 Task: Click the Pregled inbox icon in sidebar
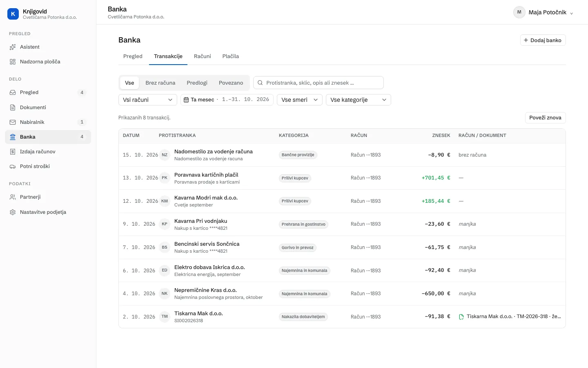click(13, 92)
